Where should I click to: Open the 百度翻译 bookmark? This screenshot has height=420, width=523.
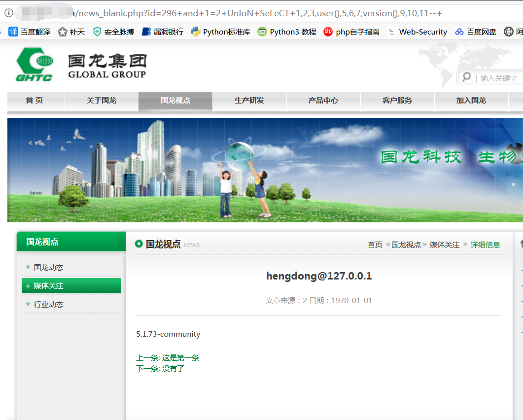click(30, 32)
